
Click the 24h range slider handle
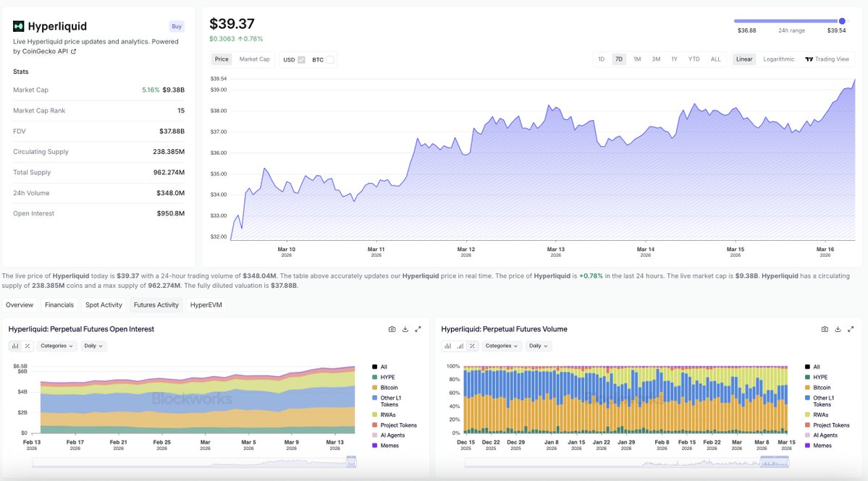point(842,21)
